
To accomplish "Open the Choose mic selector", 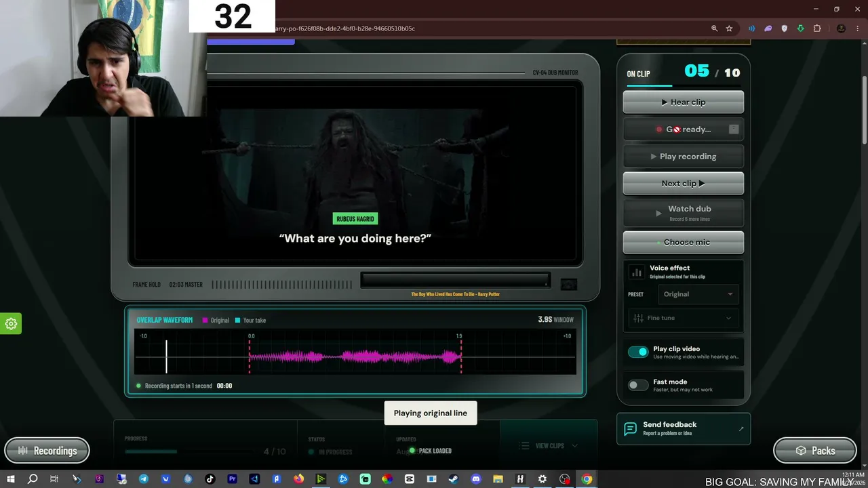I will point(684,242).
